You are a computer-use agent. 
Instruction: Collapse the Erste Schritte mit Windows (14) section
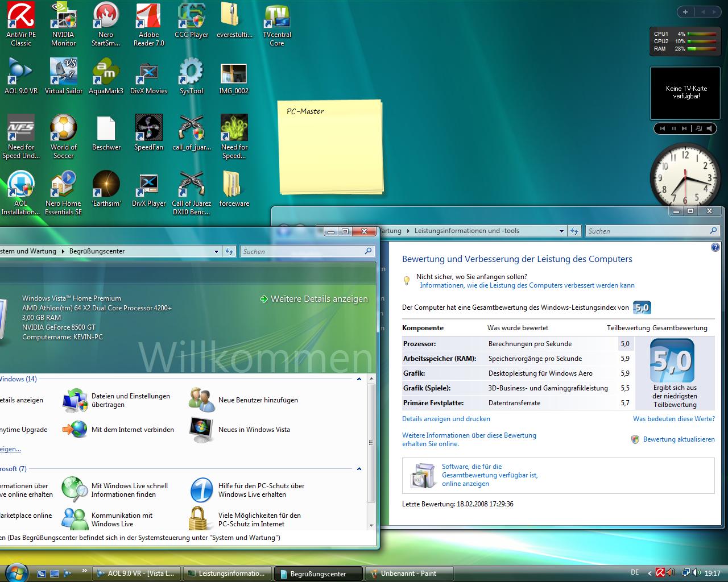click(359, 379)
